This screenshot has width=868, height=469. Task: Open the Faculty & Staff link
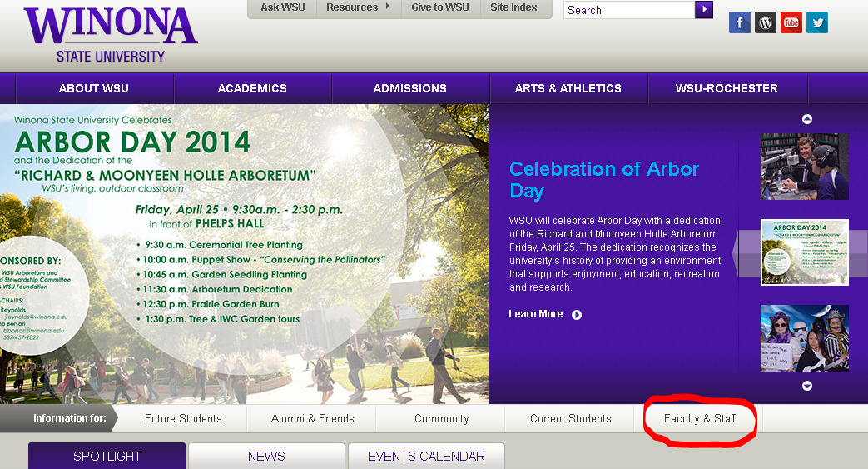pyautogui.click(x=699, y=418)
